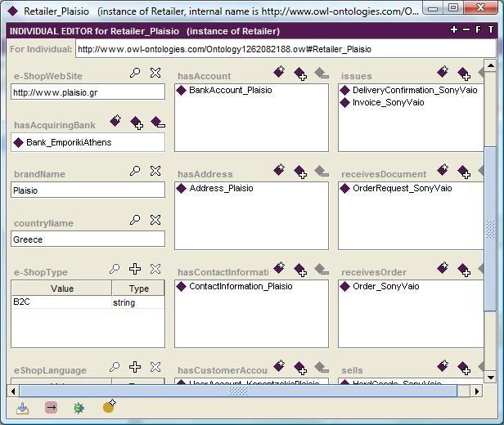Viewport: 504px width, 425px height.
Task: Click the vertical scrollbar down arrow
Action: click(490, 377)
